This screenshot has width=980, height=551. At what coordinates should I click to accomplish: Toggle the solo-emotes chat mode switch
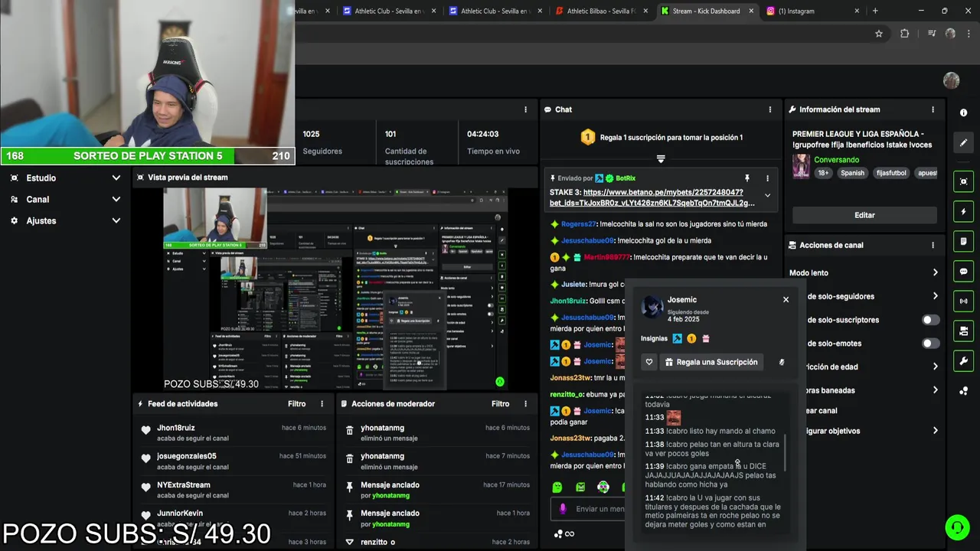click(930, 344)
